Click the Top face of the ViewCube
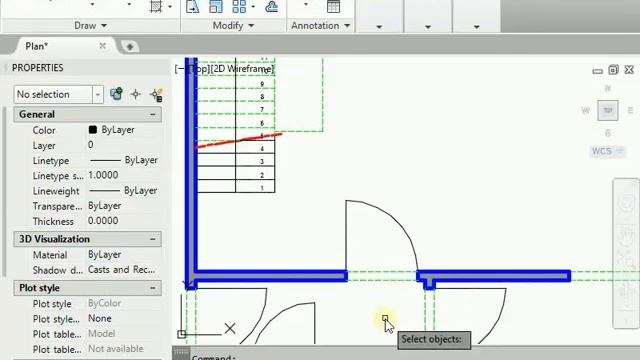 [608, 110]
